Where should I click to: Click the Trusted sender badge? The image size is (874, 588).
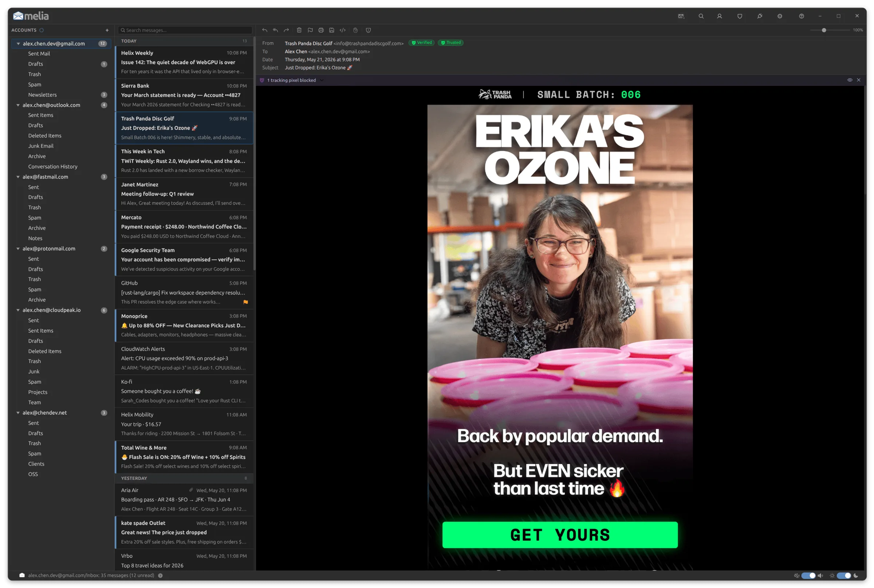pyautogui.click(x=450, y=43)
